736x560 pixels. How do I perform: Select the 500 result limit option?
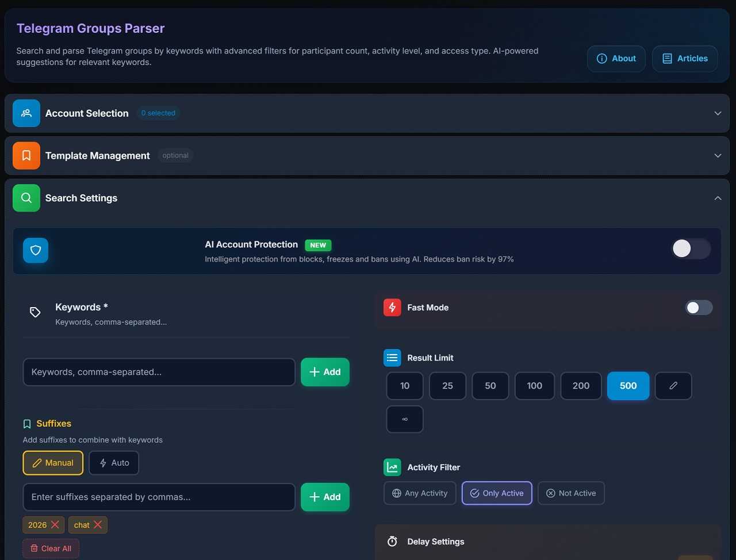[x=628, y=386]
